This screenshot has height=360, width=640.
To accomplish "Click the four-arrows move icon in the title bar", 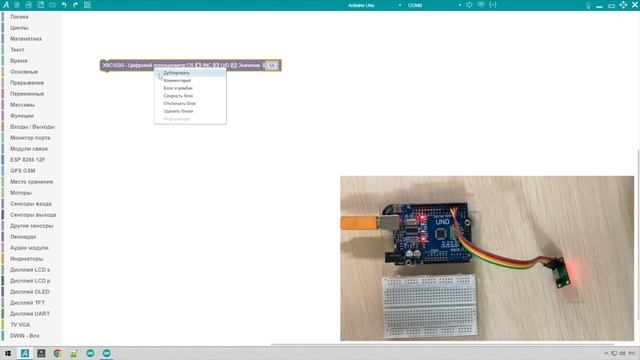I will pyautogui.click(x=623, y=5).
